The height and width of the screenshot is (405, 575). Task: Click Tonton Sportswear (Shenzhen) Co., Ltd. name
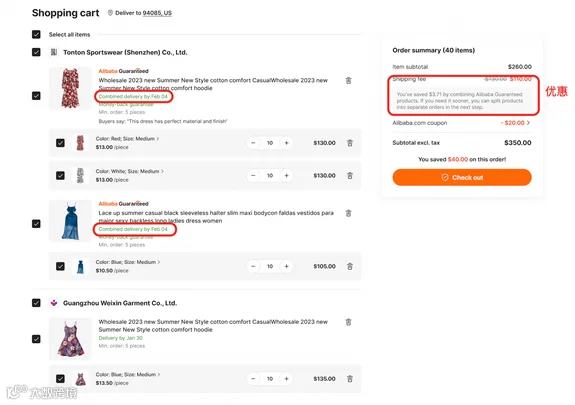coord(125,52)
